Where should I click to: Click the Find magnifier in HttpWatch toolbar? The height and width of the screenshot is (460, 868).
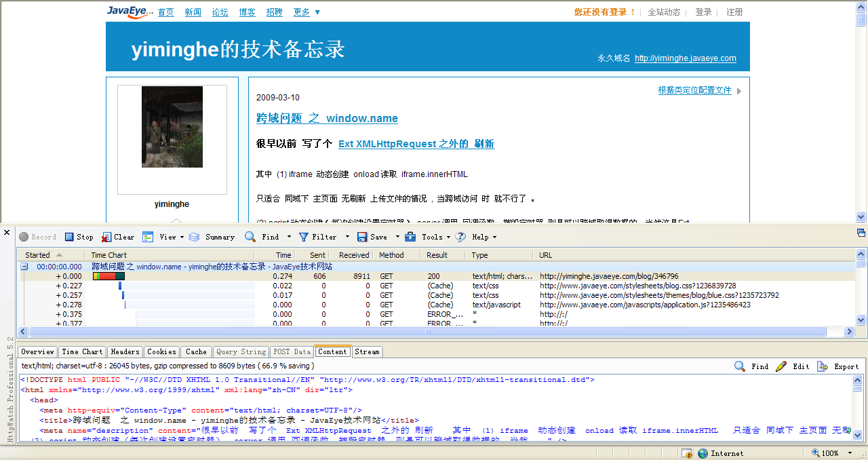pyautogui.click(x=250, y=237)
